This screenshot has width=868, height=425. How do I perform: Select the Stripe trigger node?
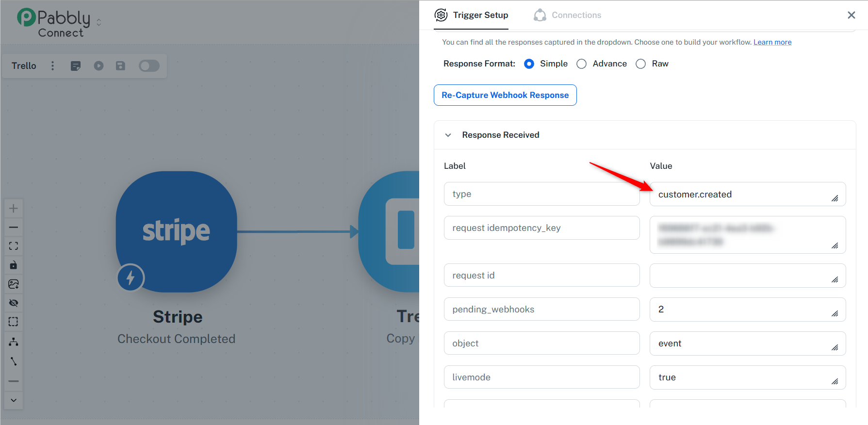point(177,231)
